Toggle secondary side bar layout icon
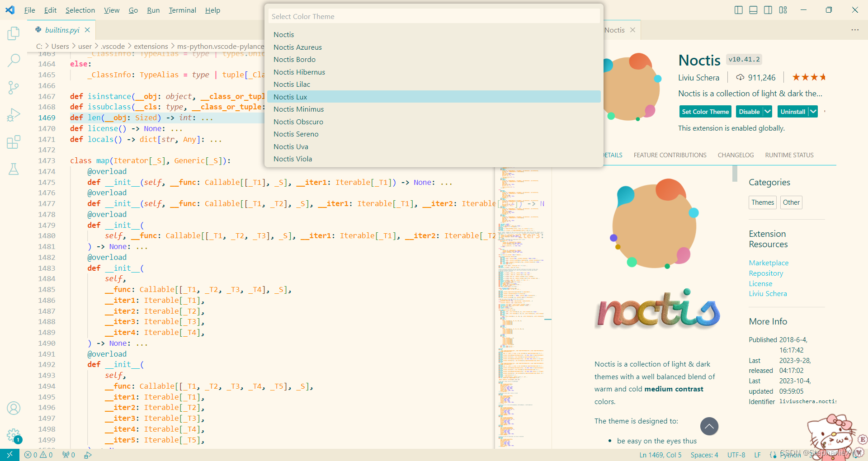 coord(768,10)
